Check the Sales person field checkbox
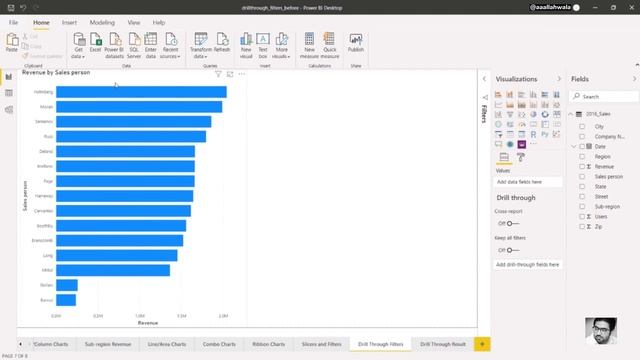Viewport: 640px width, 360px height. 582,176
